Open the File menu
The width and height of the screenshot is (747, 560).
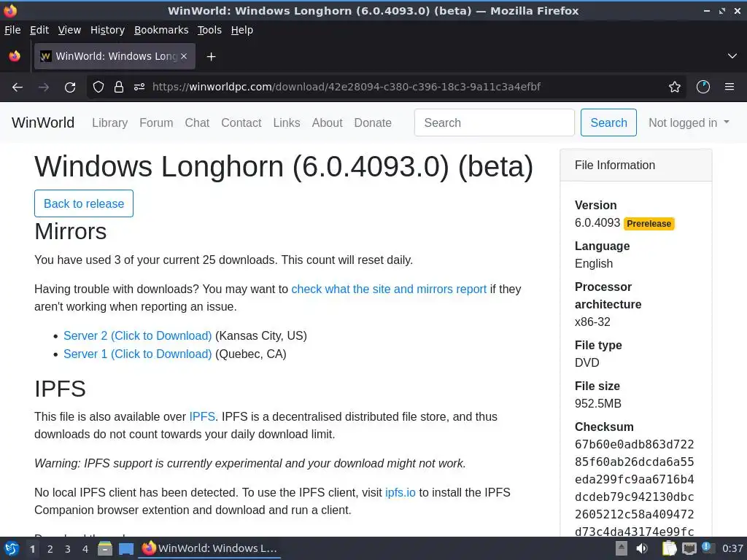coord(12,30)
